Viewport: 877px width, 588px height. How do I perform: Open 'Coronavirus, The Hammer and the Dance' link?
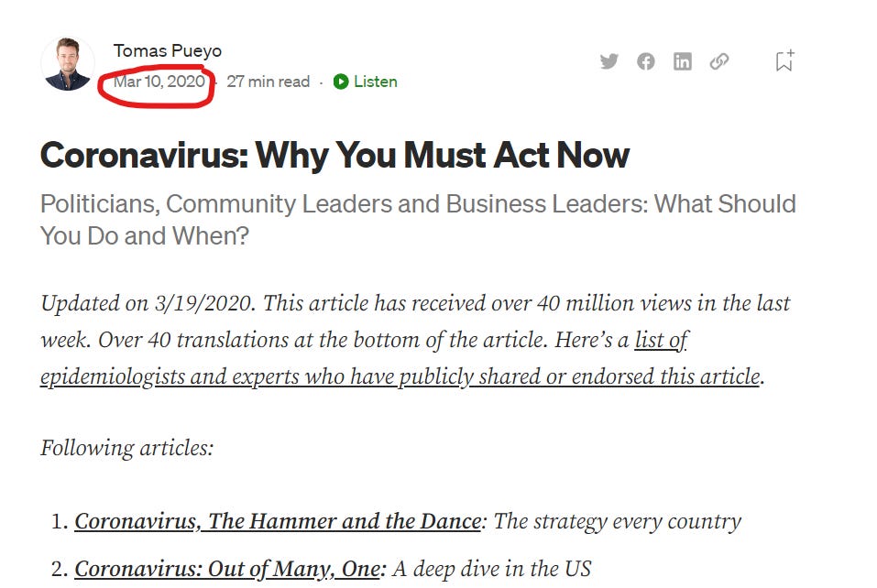point(278,521)
